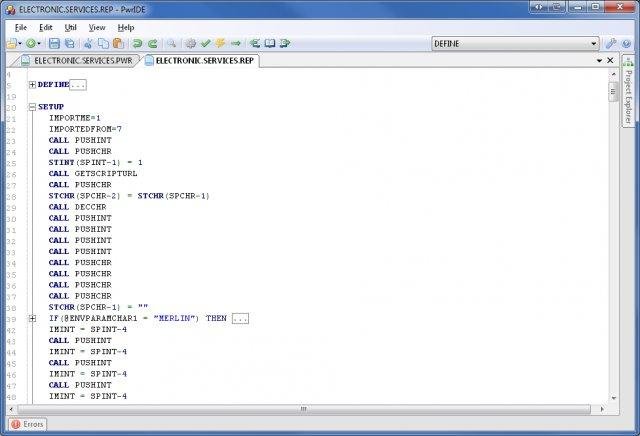Click the SETUP keyword
The image size is (640, 436).
[x=51, y=107]
